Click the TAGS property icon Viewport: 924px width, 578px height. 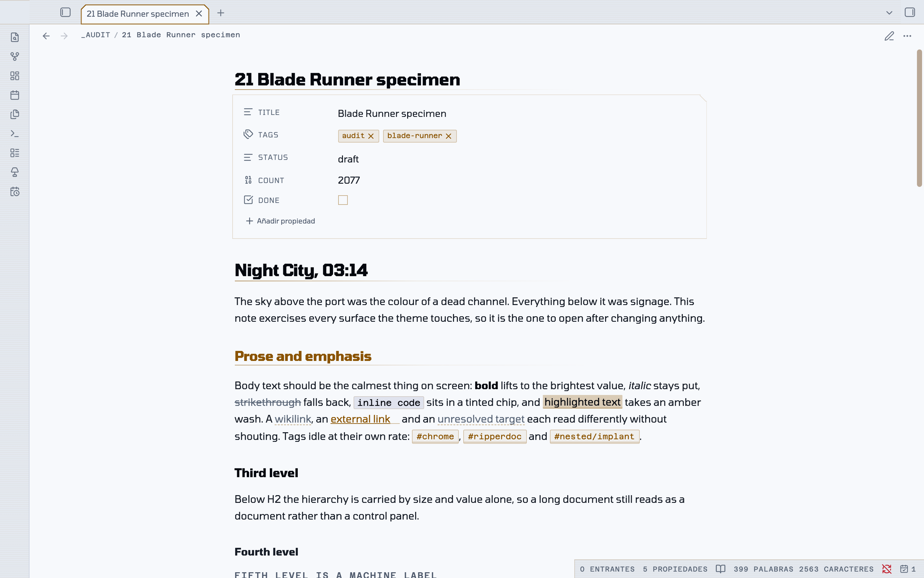pyautogui.click(x=248, y=134)
